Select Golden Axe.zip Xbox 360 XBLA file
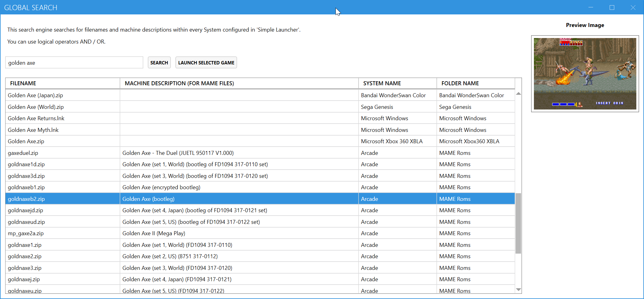 tap(26, 141)
